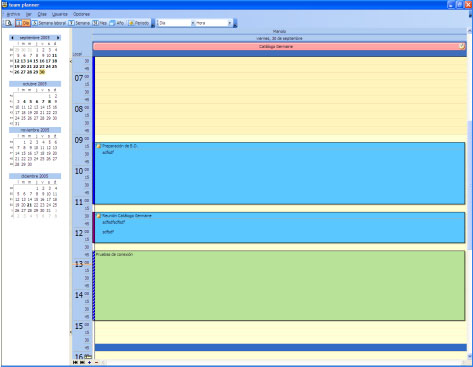Toggle the checkbox on Catálogo Germaine banner
This screenshot has width=473, height=367.
(462, 46)
